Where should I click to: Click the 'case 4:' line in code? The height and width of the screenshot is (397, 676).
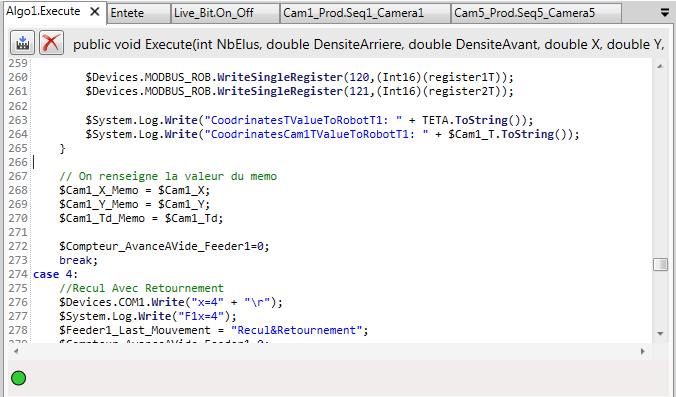[x=55, y=274]
